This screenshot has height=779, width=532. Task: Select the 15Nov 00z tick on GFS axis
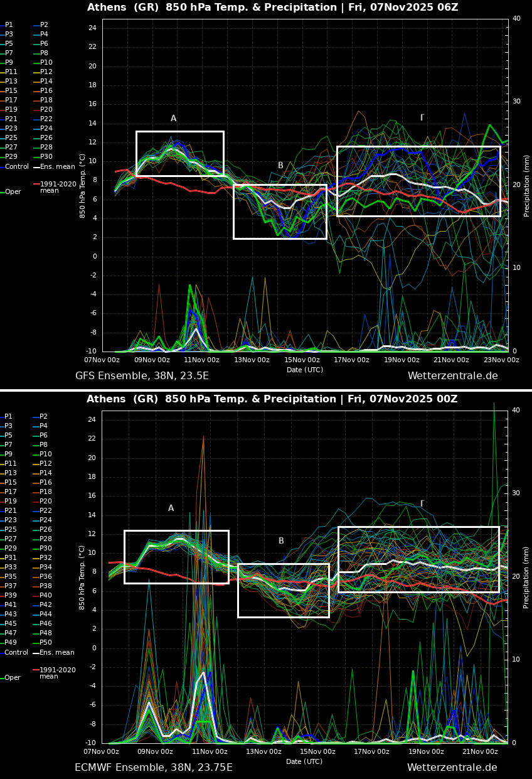click(302, 360)
